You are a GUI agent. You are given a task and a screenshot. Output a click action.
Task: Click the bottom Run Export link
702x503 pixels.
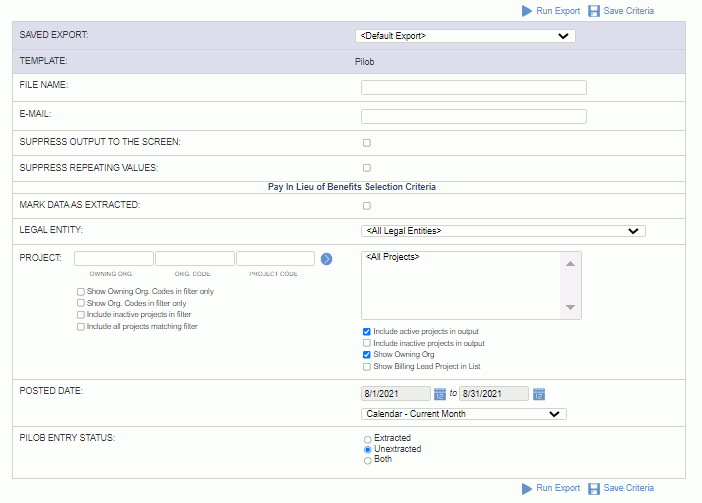coord(558,488)
